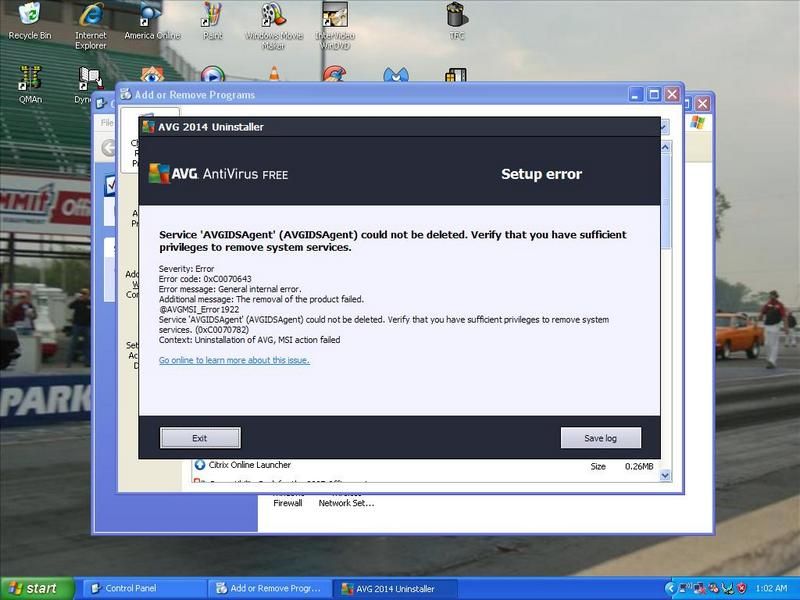Click the Control Panel Back arrow button
Screen dimensions: 800x600
tap(108, 148)
